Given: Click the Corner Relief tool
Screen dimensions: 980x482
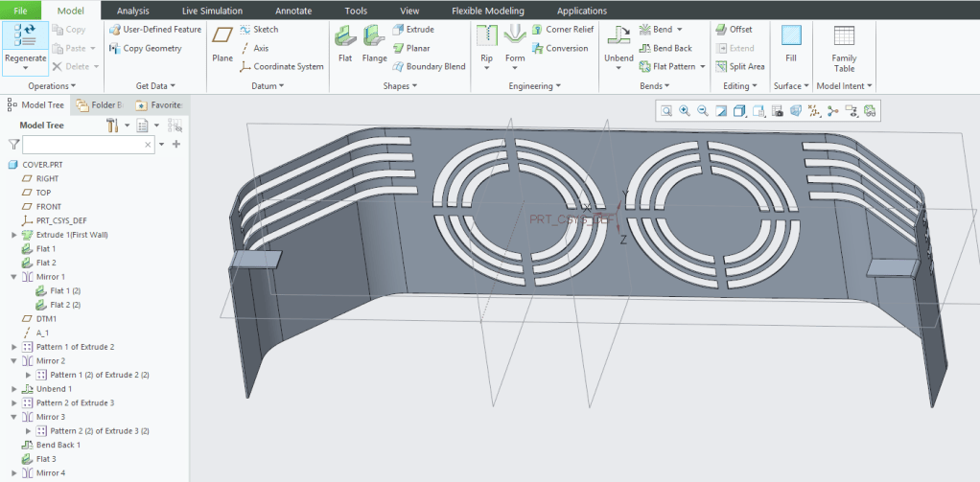Looking at the screenshot, I should click(x=563, y=30).
